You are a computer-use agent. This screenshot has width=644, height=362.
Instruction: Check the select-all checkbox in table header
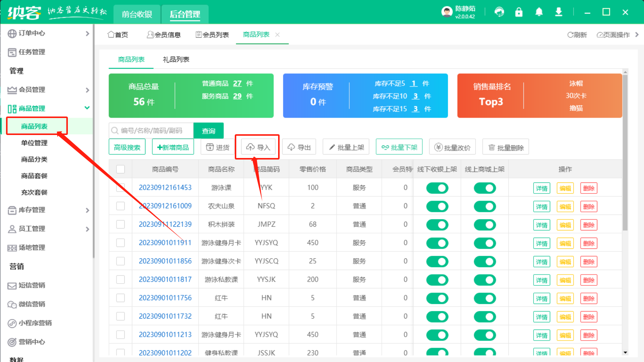[x=121, y=169]
